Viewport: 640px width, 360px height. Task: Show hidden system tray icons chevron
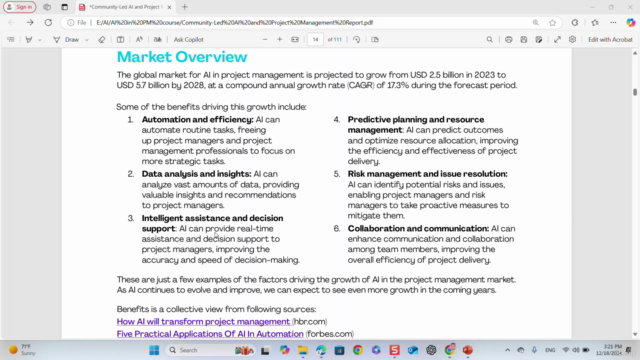click(x=507, y=350)
